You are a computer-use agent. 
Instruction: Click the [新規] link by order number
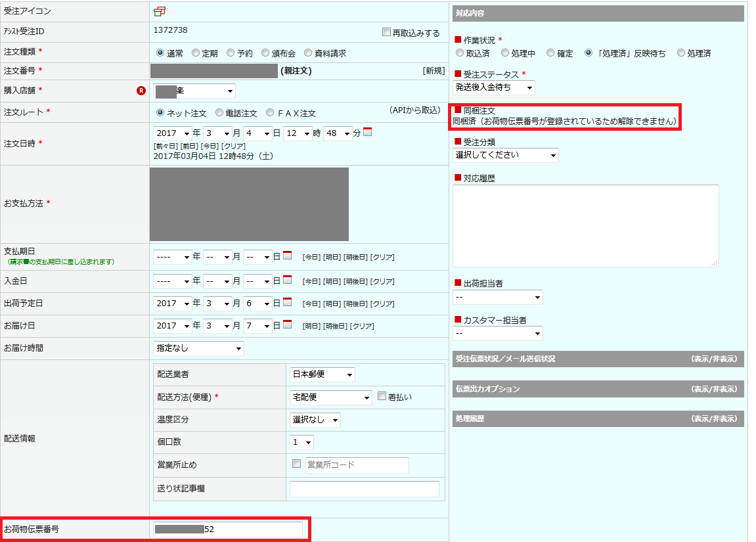[x=434, y=70]
